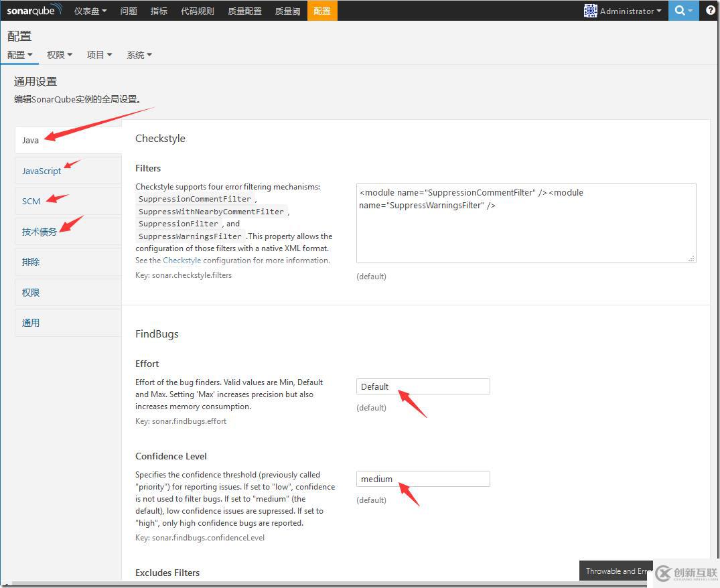Image resolution: width=720 pixels, height=588 pixels.
Task: Open the help question mark icon
Action: (x=710, y=11)
